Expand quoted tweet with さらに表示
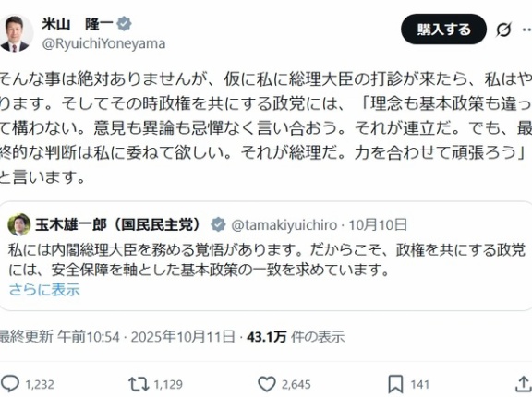The height and width of the screenshot is (397, 532). pos(44,290)
